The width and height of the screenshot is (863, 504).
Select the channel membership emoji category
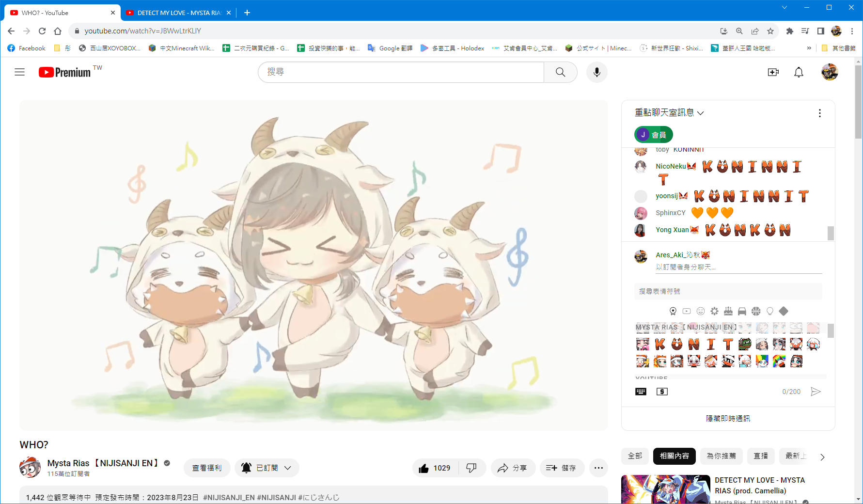(x=673, y=311)
